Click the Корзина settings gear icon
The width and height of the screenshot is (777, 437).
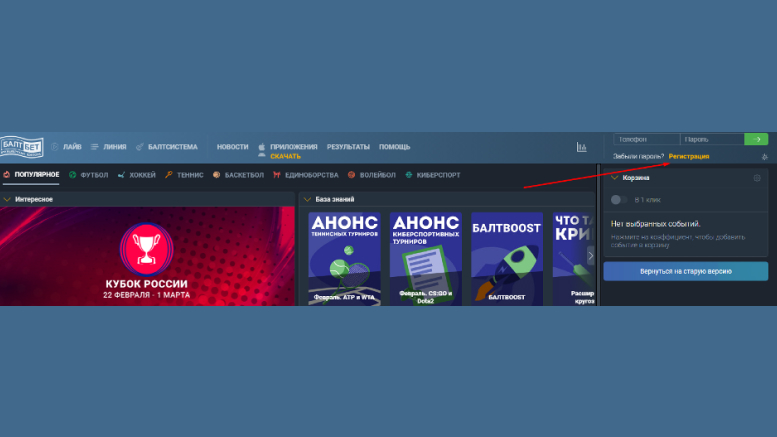tap(757, 178)
